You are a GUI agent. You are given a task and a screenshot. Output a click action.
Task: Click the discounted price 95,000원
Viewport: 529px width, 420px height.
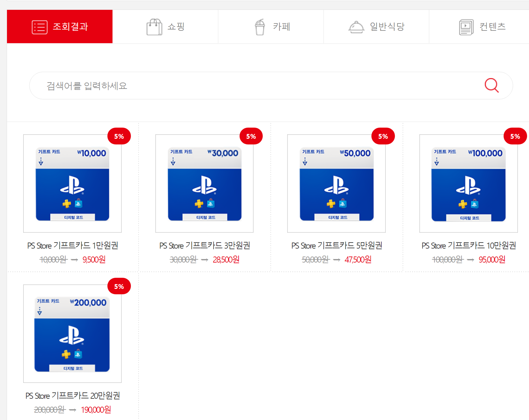point(492,260)
